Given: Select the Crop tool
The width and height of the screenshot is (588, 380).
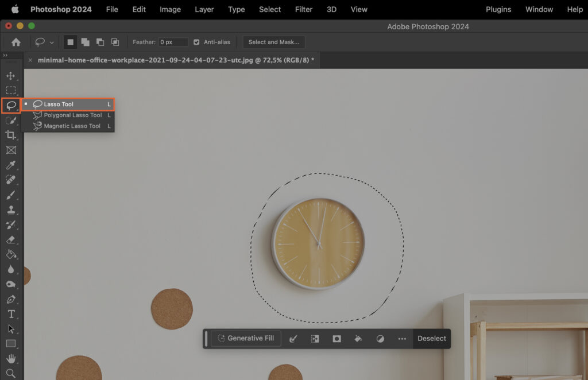Looking at the screenshot, I should [10, 135].
